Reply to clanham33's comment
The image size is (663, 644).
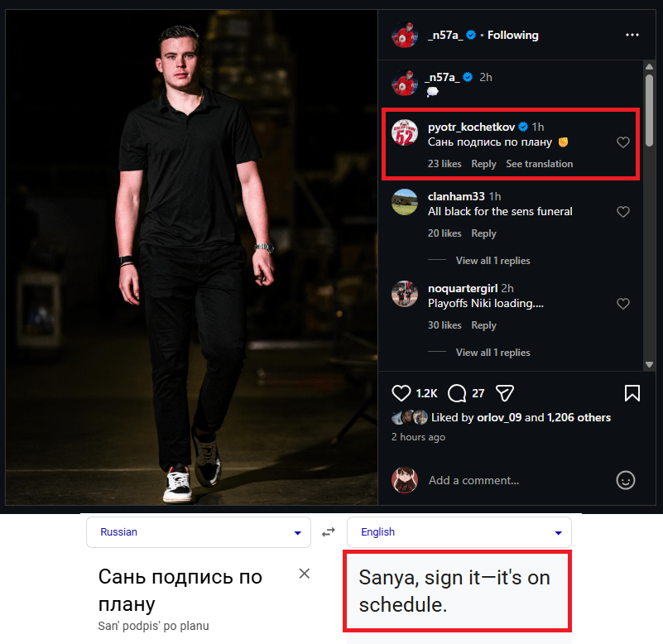tap(483, 233)
